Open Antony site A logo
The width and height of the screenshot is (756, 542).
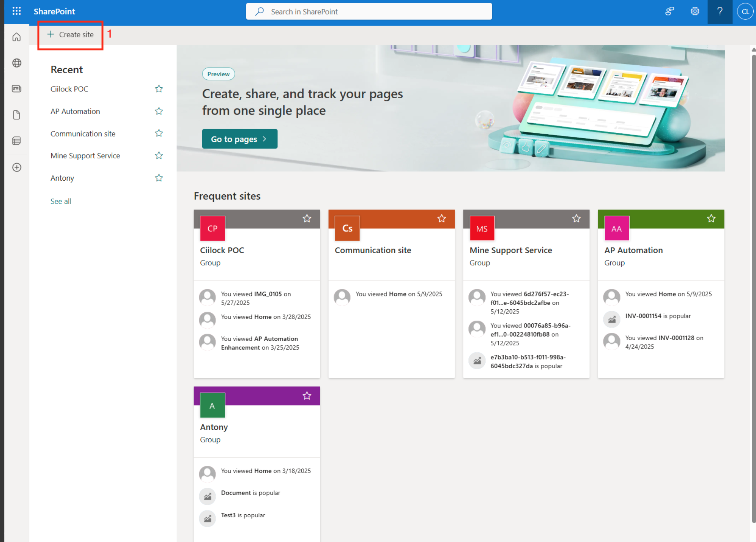(213, 405)
